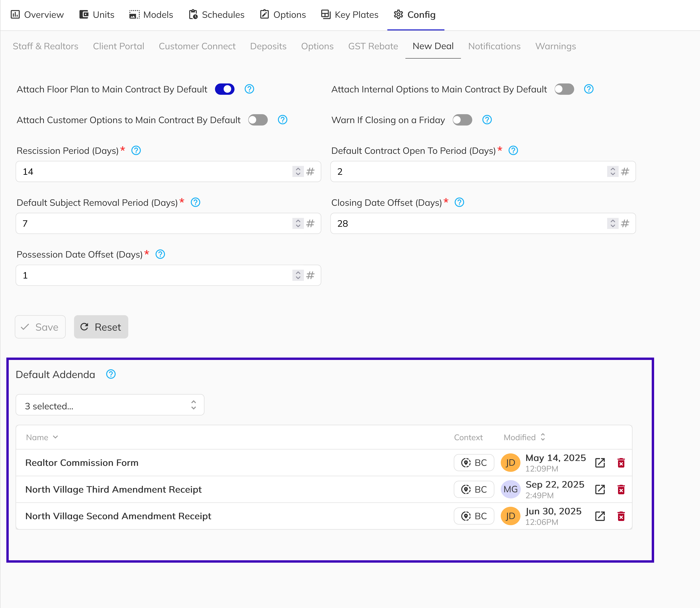
Task: Open Client Portal sub-tab
Action: point(119,46)
